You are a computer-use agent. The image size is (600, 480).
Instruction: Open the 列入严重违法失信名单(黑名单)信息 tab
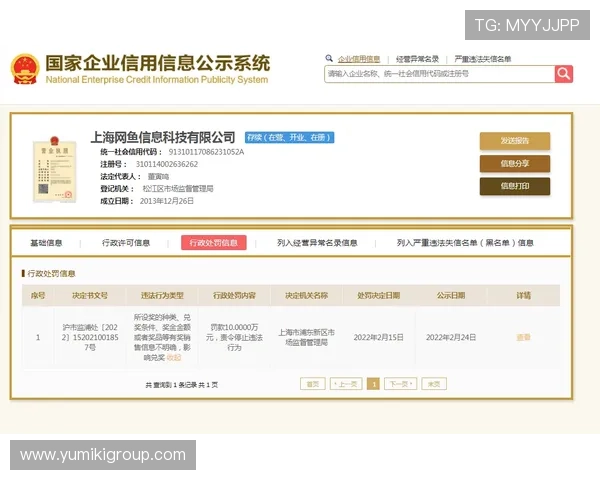pos(465,243)
